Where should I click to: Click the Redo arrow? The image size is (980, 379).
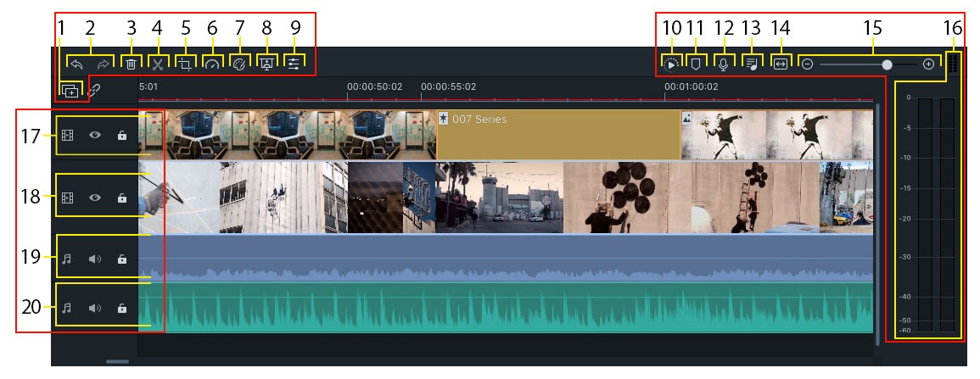pyautogui.click(x=104, y=64)
